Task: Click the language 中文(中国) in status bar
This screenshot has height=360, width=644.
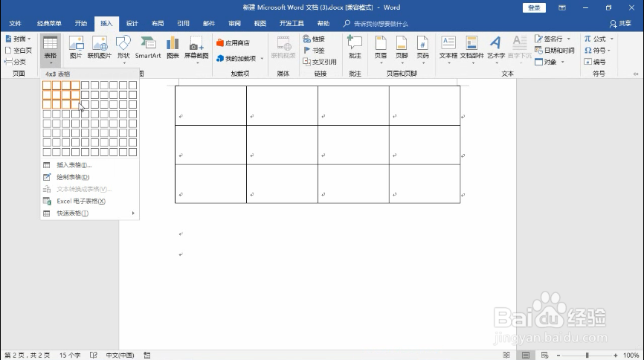Action: tap(120, 355)
